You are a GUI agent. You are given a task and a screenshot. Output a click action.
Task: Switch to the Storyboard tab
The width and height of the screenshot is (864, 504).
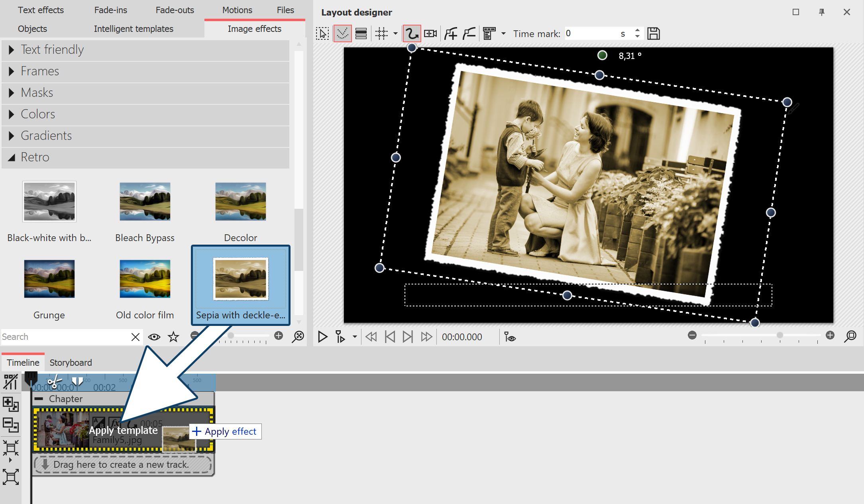(71, 363)
